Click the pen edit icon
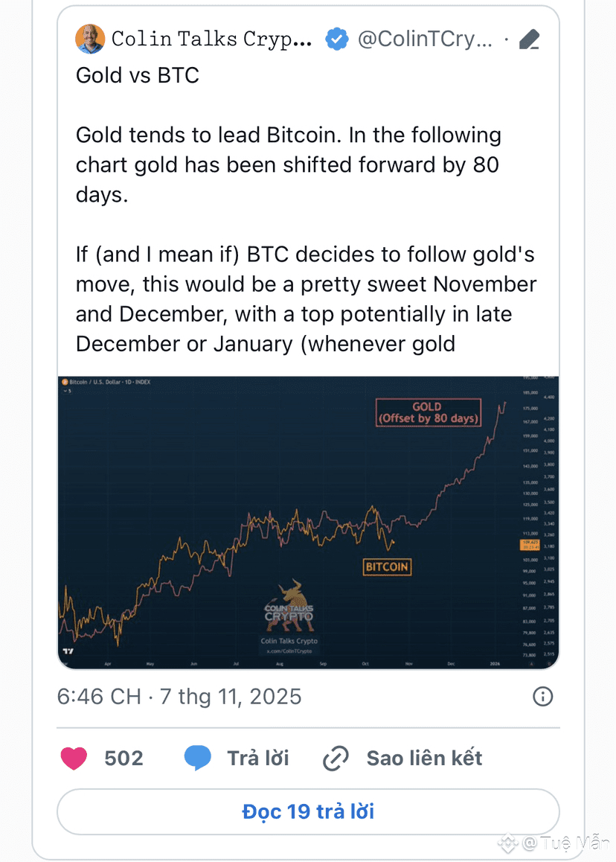The height and width of the screenshot is (862, 616). click(x=529, y=39)
